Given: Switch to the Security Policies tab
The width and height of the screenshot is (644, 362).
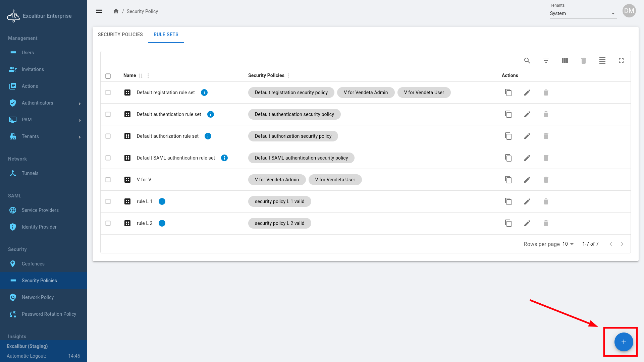Looking at the screenshot, I should [x=120, y=35].
